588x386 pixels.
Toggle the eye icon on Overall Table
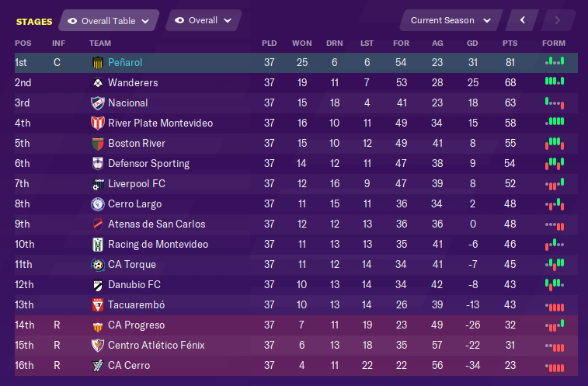(72, 21)
